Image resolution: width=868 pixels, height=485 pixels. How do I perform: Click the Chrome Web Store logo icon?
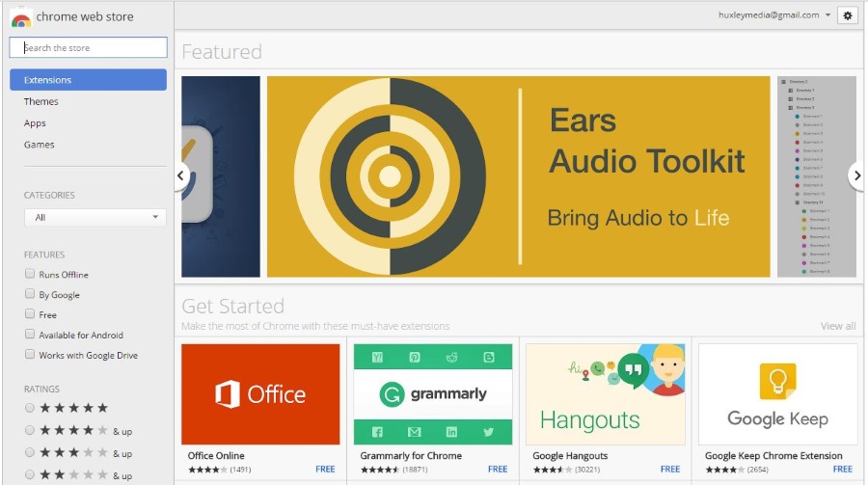coord(21,17)
